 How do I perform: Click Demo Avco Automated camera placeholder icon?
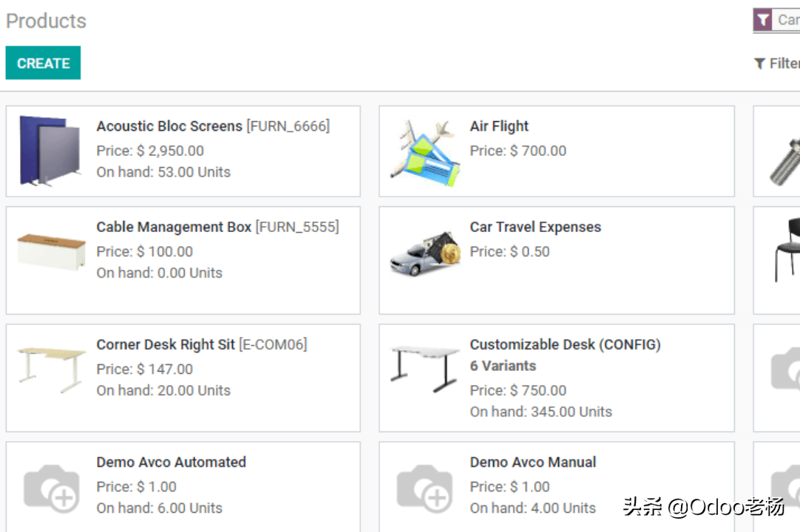click(52, 488)
